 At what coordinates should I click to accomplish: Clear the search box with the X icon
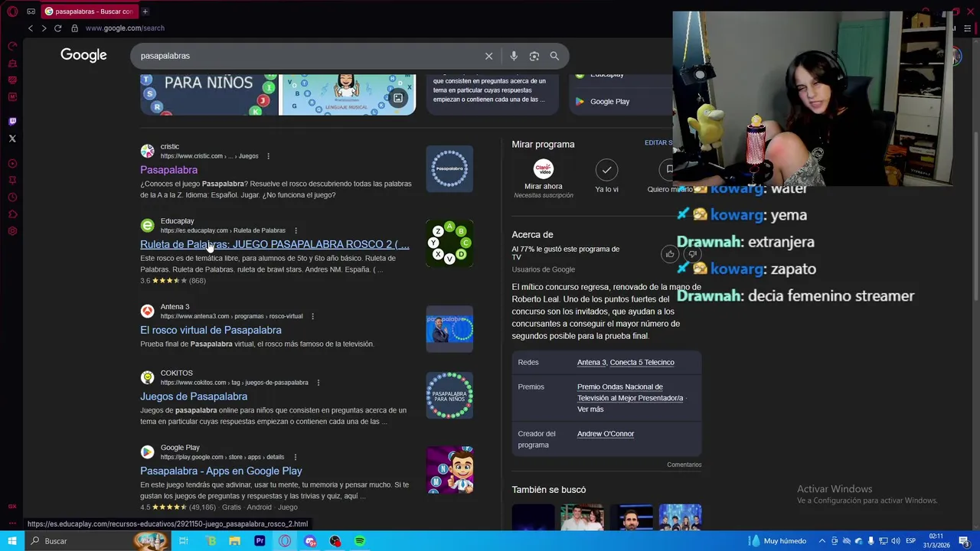[x=488, y=56]
